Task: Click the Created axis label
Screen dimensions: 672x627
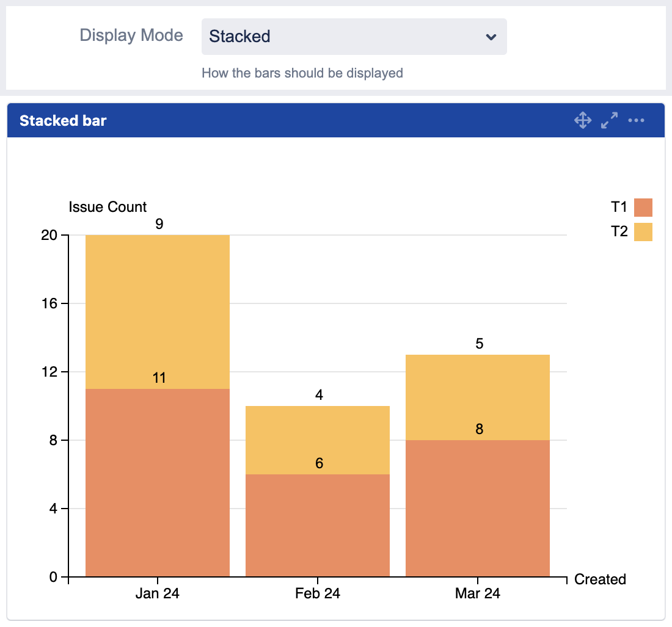Action: click(599, 579)
